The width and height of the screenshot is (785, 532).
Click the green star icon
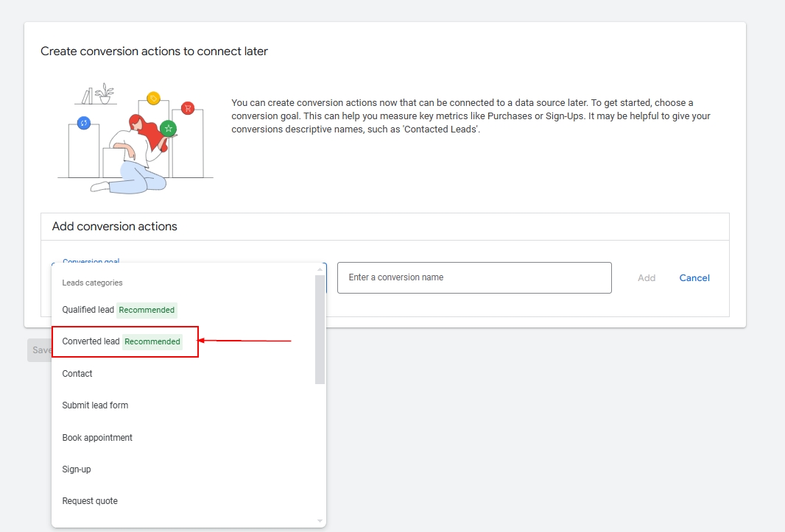[x=169, y=128]
